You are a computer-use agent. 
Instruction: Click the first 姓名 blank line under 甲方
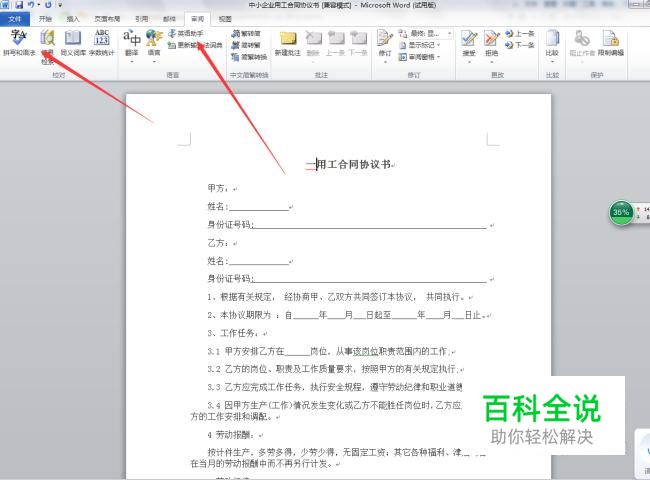click(x=259, y=206)
